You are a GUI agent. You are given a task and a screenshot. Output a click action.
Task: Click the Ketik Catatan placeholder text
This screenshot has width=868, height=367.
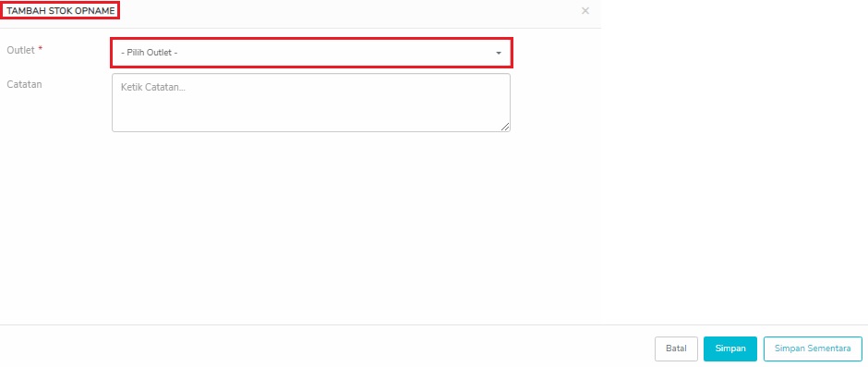[x=152, y=87]
